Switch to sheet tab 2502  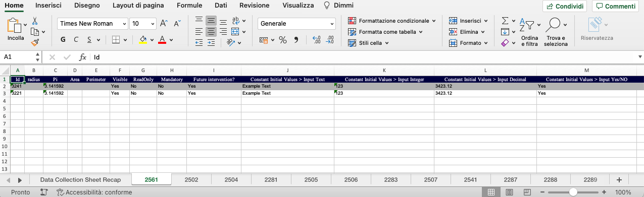click(x=191, y=179)
